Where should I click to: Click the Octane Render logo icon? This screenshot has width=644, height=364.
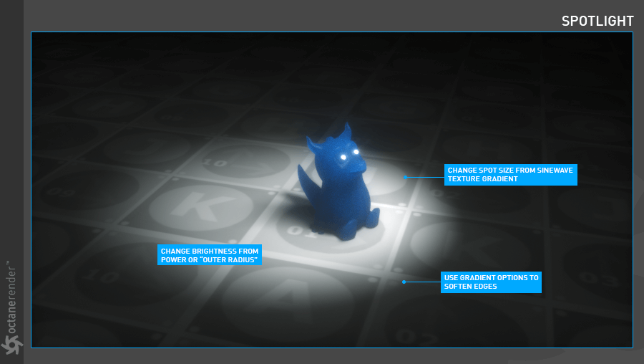click(11, 344)
